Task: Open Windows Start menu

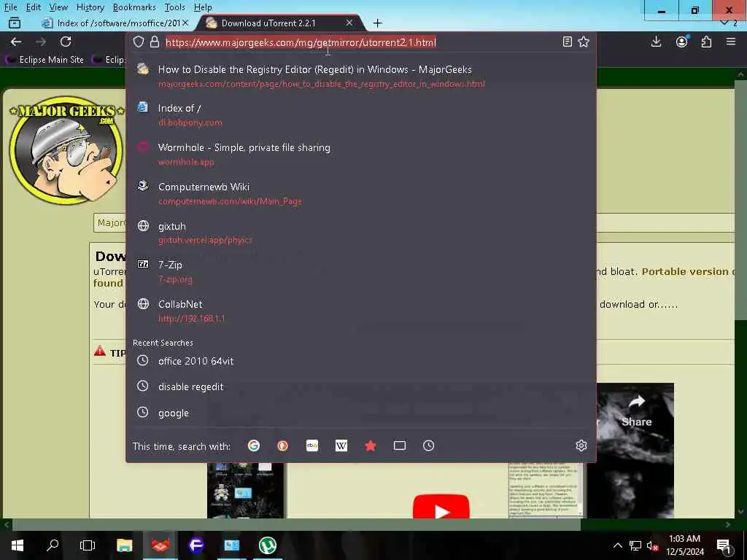Action: pyautogui.click(x=18, y=545)
